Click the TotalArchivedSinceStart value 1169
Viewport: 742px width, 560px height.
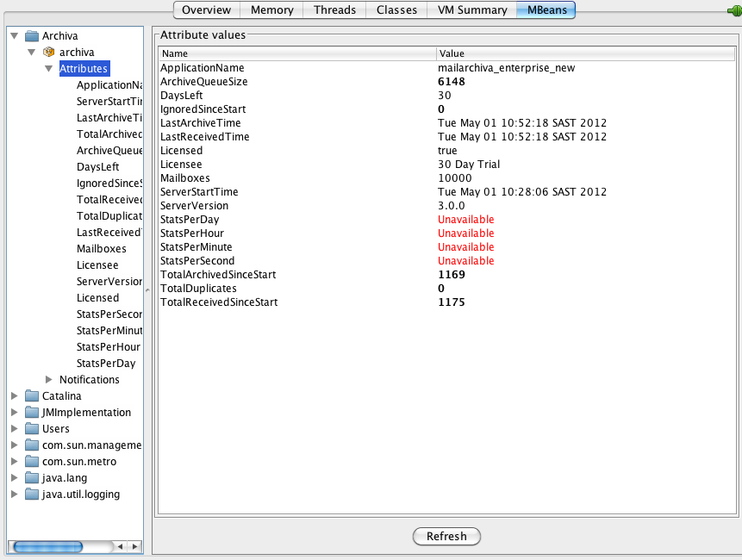[x=452, y=274]
